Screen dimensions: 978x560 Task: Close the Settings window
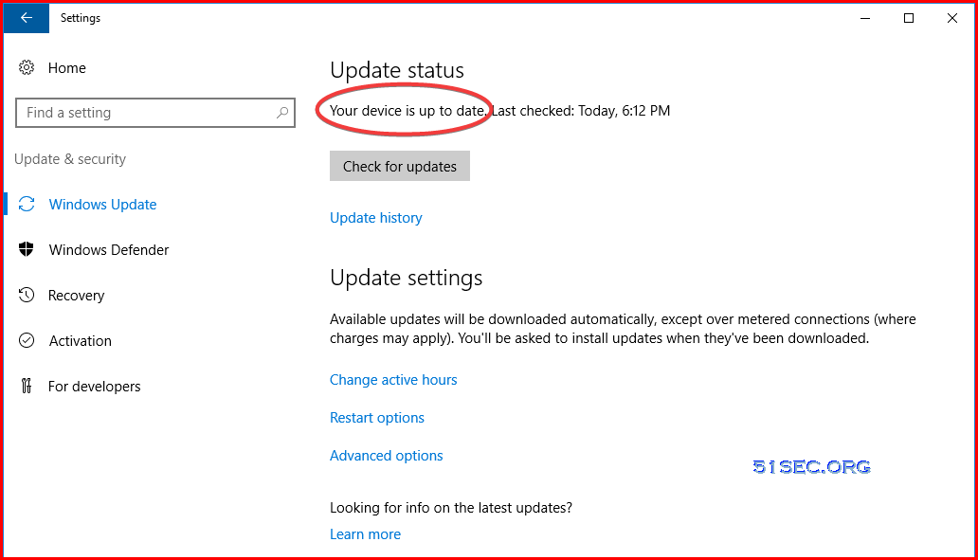click(x=952, y=18)
